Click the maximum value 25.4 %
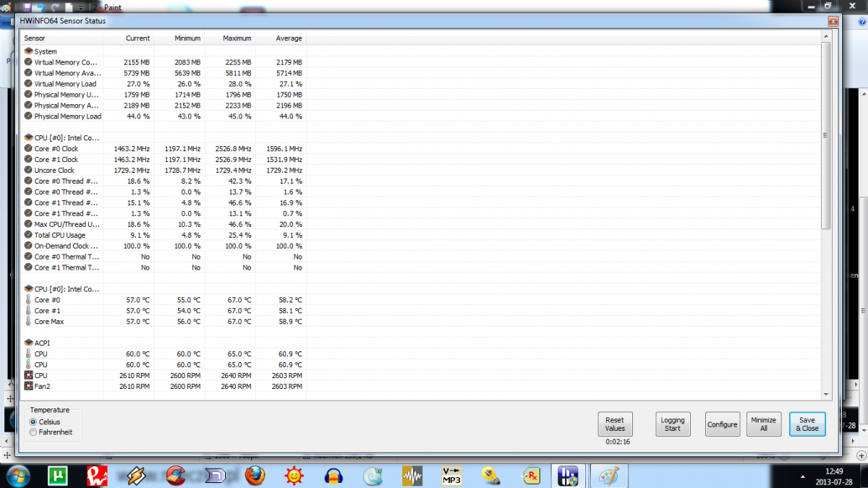The width and height of the screenshot is (868, 488). (240, 235)
